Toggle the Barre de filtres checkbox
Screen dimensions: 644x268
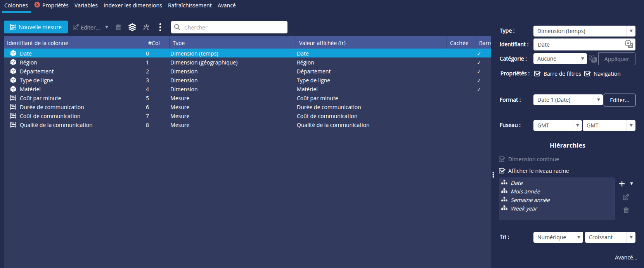point(537,74)
